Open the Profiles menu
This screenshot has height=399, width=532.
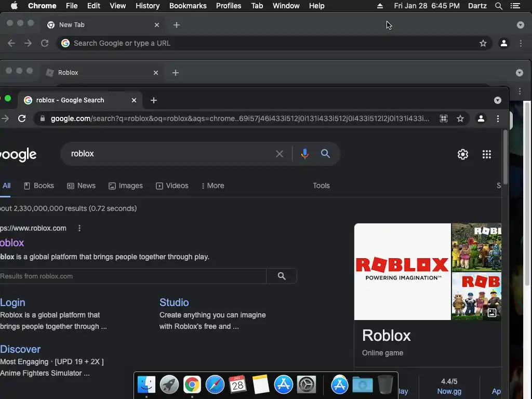(x=229, y=6)
